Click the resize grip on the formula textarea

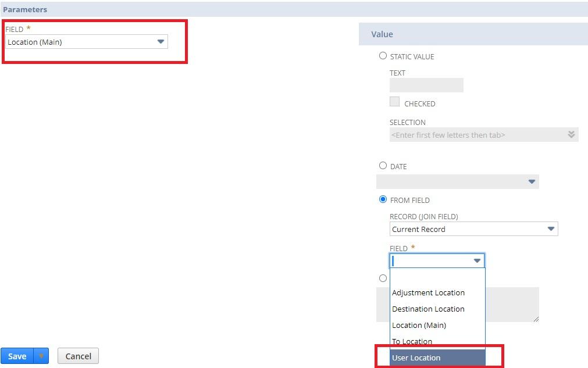point(535,319)
